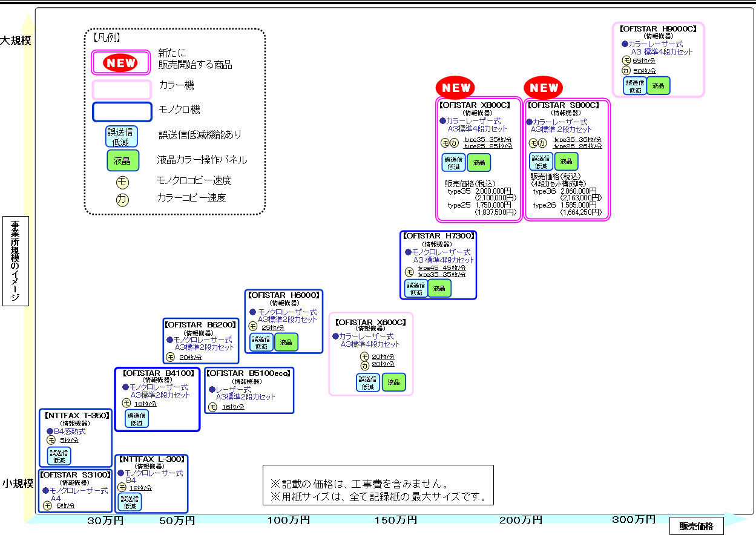756x535 pixels.
Task: Click the 液晶 badge in OFISTAR X800C card
Action: click(x=479, y=163)
